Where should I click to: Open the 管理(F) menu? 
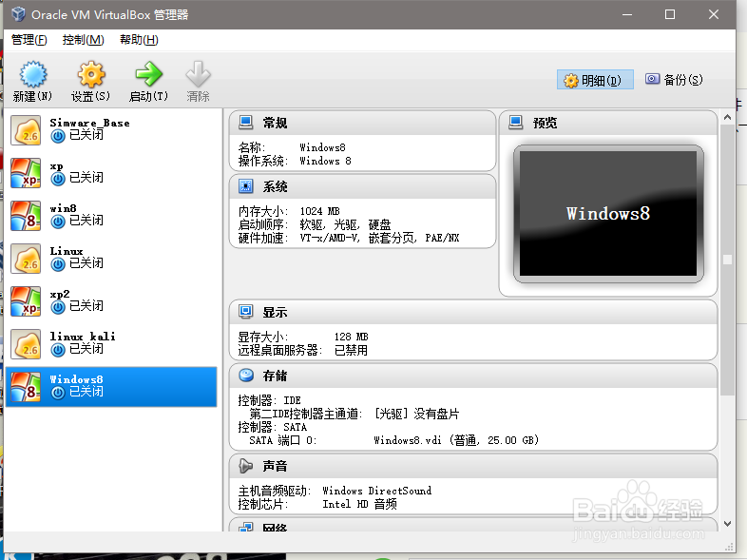click(29, 40)
